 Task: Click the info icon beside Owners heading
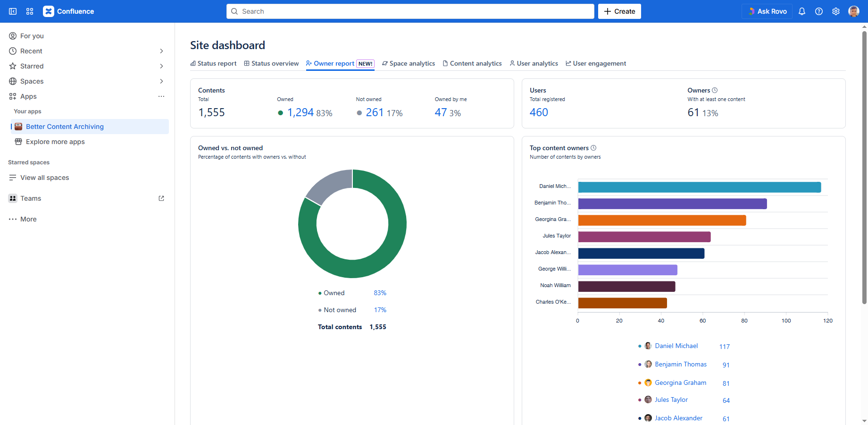click(x=715, y=90)
